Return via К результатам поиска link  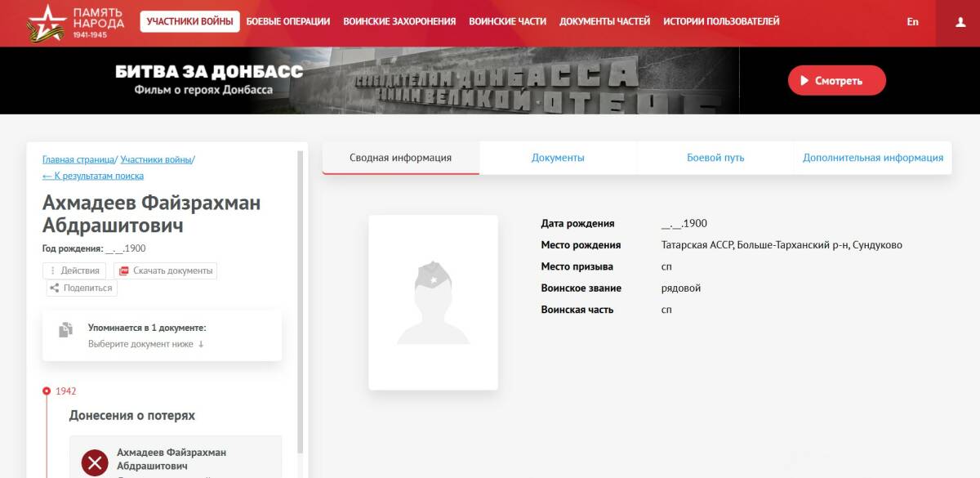point(93,176)
